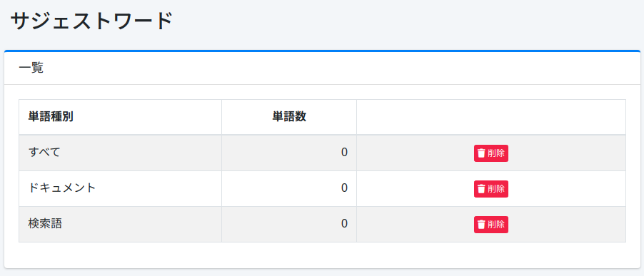Delete suggest words for ドキュメント

[x=491, y=189]
